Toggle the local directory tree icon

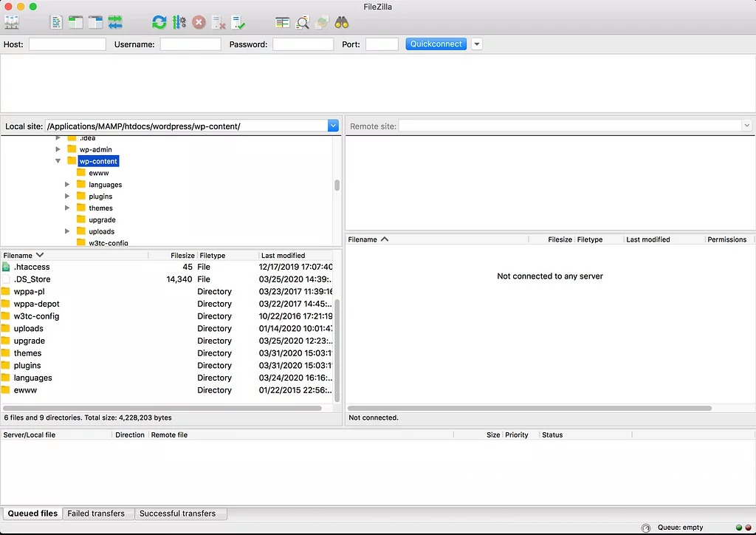[x=76, y=22]
